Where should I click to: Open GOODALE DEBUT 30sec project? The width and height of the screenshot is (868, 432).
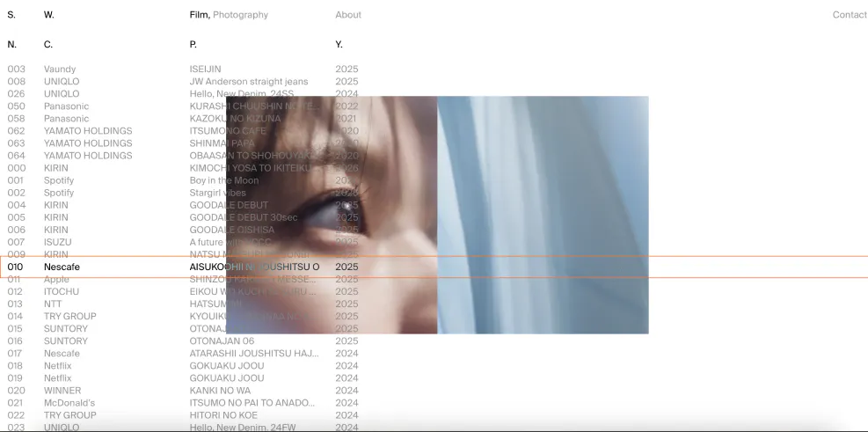click(183, 217)
